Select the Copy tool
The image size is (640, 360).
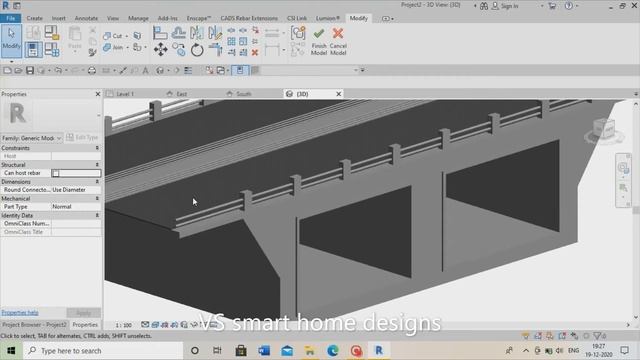coord(178,50)
